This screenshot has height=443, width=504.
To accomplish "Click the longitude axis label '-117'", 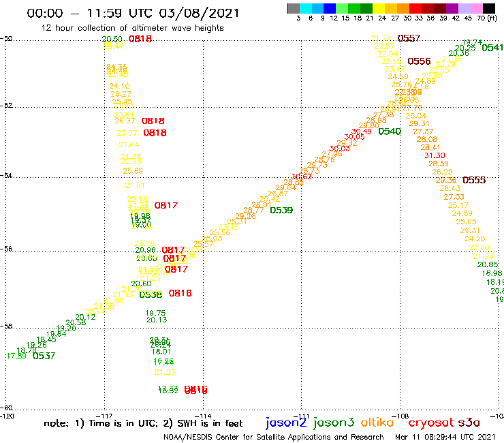I will click(104, 416).
